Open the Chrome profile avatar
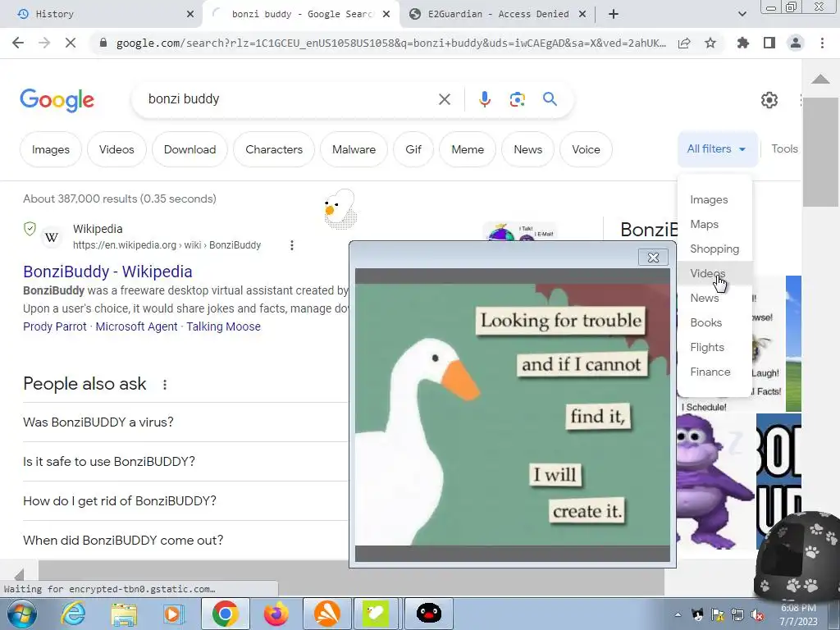This screenshot has width=840, height=630. tap(796, 43)
